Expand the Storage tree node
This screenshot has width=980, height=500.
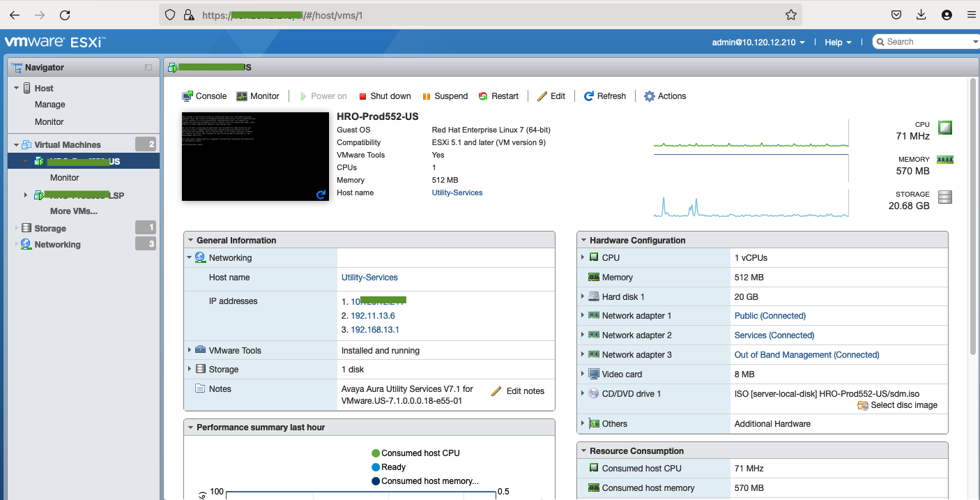pyautogui.click(x=17, y=228)
